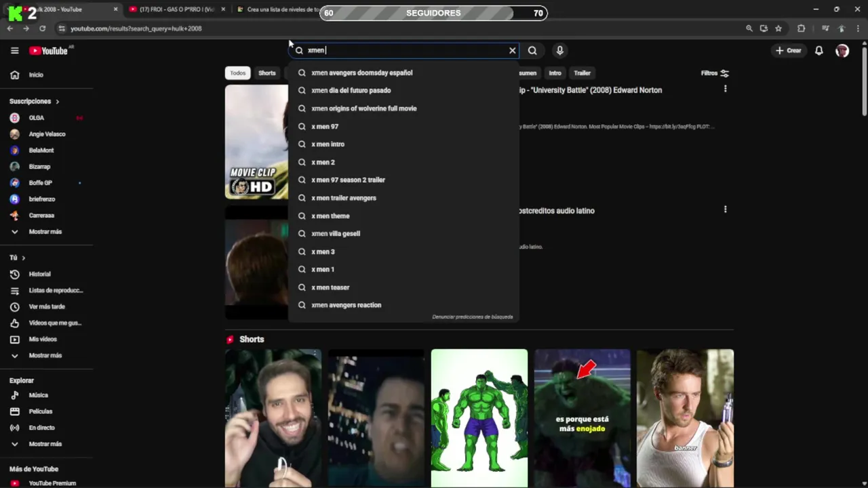Screen dimensions: 868x488
Task: Go to YouTube home via logo
Action: point(48,51)
